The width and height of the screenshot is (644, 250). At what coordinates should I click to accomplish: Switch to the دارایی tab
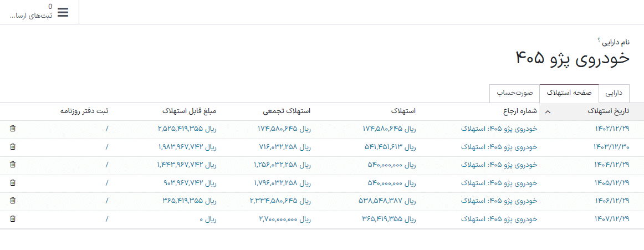613,93
